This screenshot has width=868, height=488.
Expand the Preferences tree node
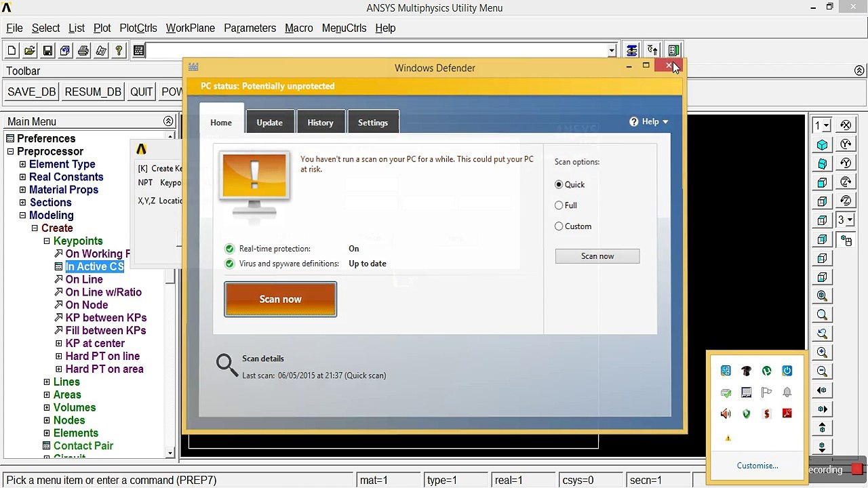coord(10,139)
